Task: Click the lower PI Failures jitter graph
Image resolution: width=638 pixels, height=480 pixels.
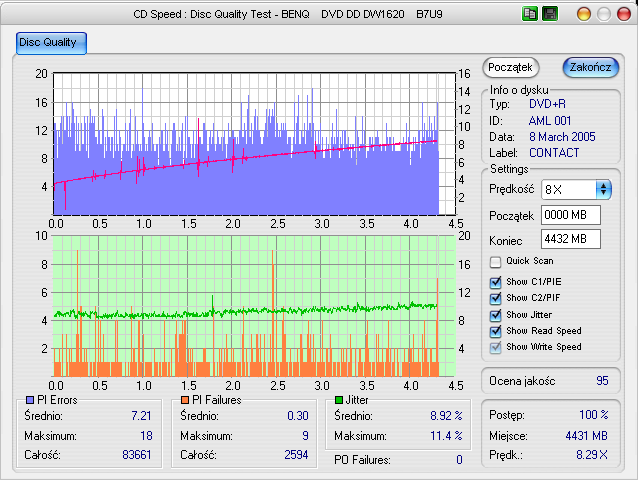Action: (254, 306)
